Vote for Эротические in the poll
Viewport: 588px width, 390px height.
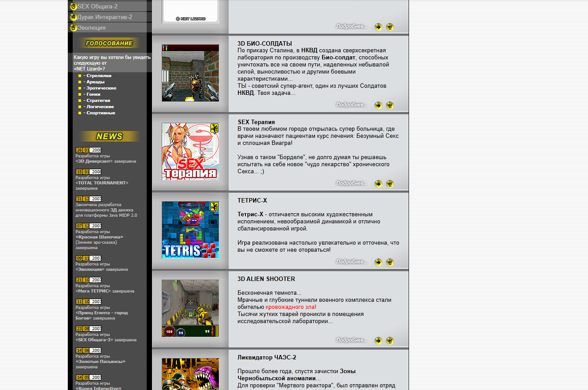click(101, 88)
